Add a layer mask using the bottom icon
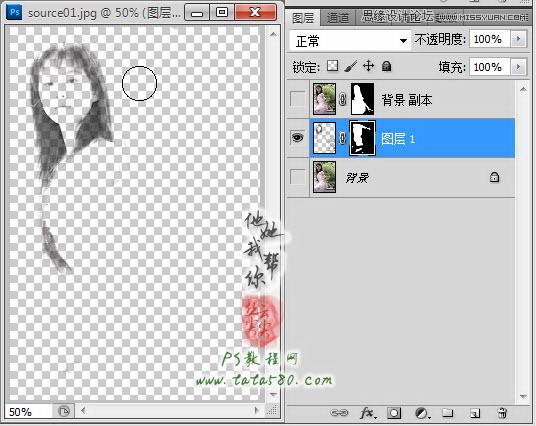This screenshot has height=426, width=536. click(394, 413)
